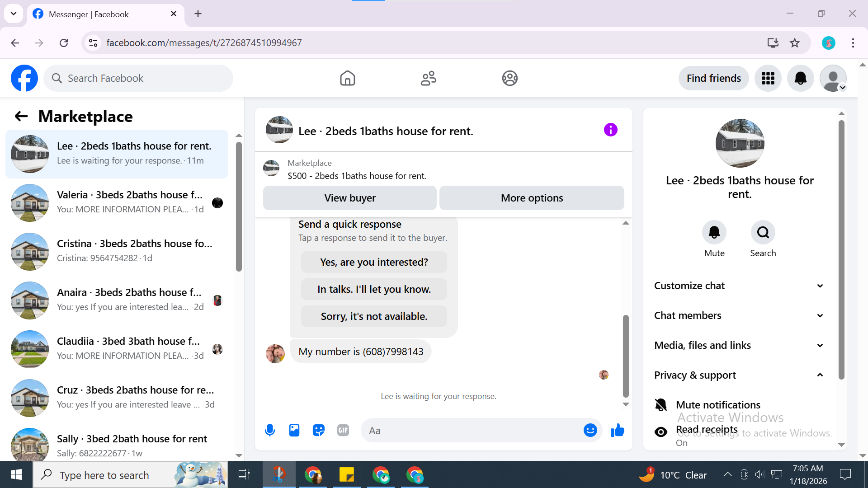Expand the Customize chat section
This screenshot has width=868, height=488.
click(x=739, y=286)
